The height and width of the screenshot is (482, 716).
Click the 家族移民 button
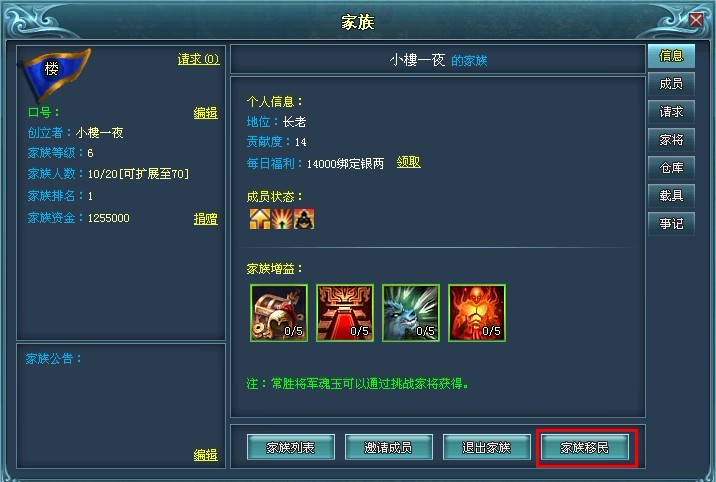pos(584,447)
